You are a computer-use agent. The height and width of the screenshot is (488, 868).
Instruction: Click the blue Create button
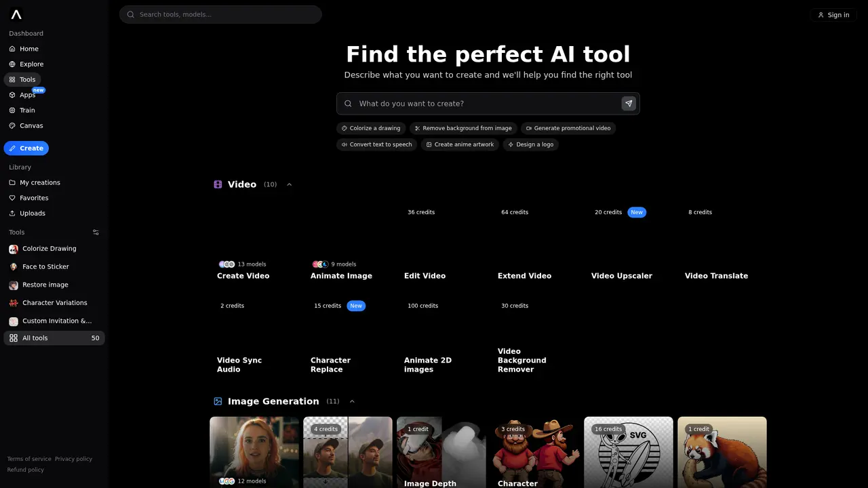[x=26, y=148]
